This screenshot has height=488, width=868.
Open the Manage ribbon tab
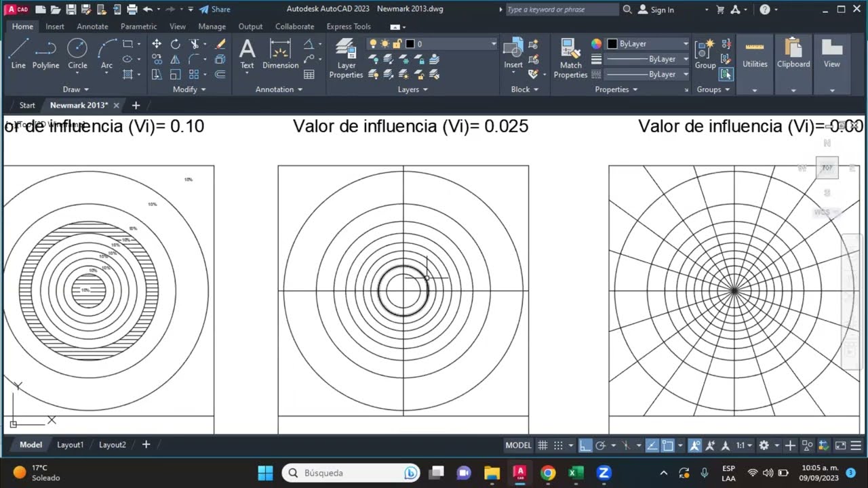point(212,26)
